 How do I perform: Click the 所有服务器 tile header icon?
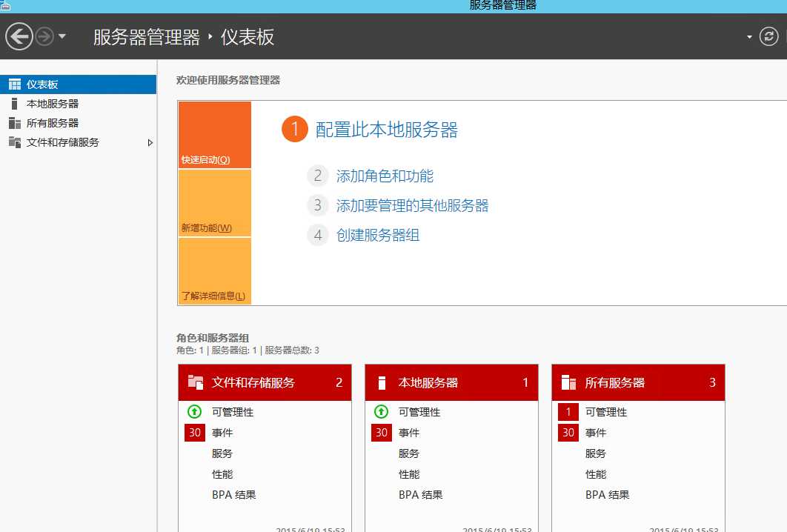point(568,382)
